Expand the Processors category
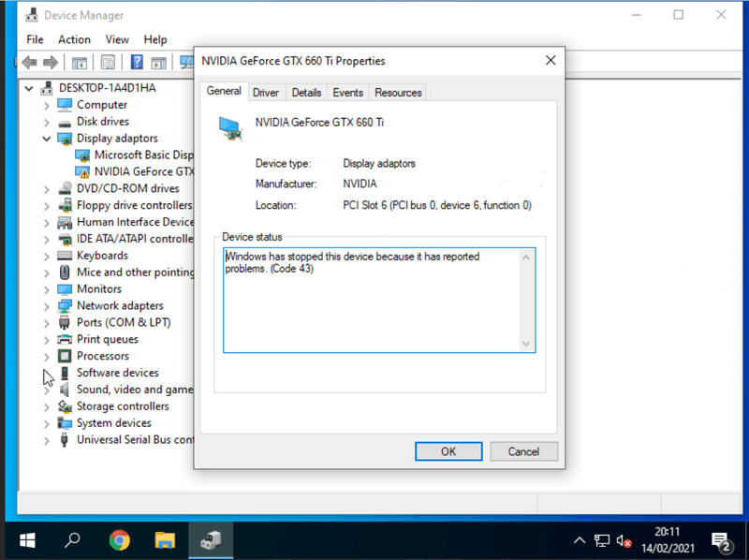The width and height of the screenshot is (749, 560). pos(46,357)
